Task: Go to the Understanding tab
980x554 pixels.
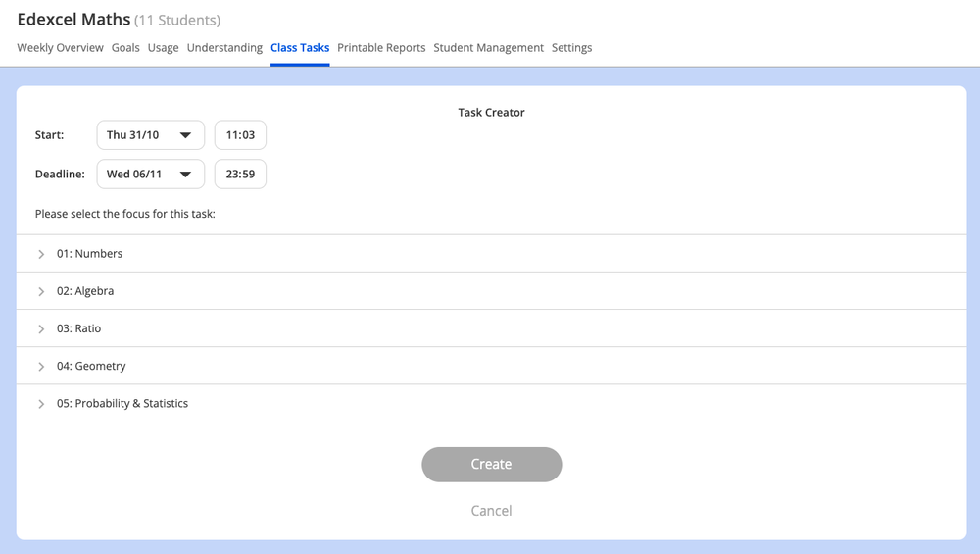Action: click(x=224, y=47)
